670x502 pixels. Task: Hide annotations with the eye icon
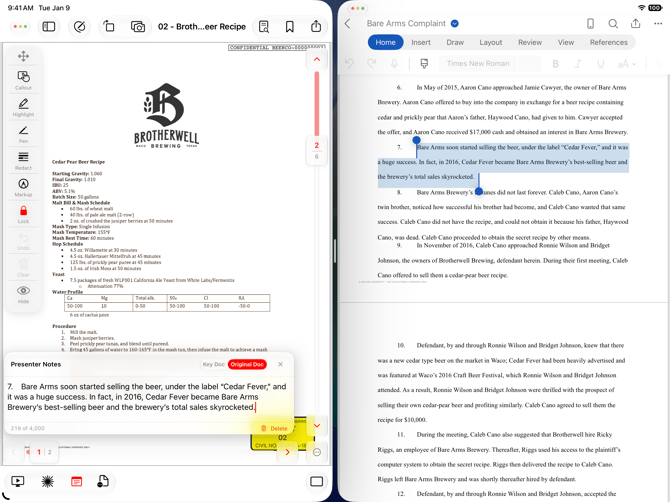24,294
